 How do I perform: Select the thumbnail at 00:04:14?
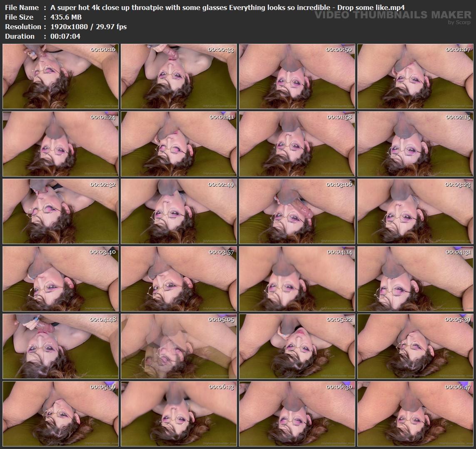click(x=297, y=279)
